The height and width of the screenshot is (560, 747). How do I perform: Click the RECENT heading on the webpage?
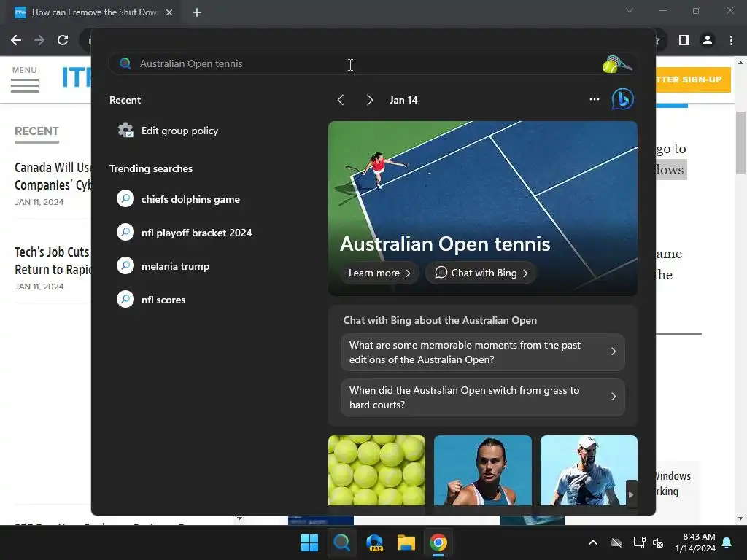coord(36,131)
